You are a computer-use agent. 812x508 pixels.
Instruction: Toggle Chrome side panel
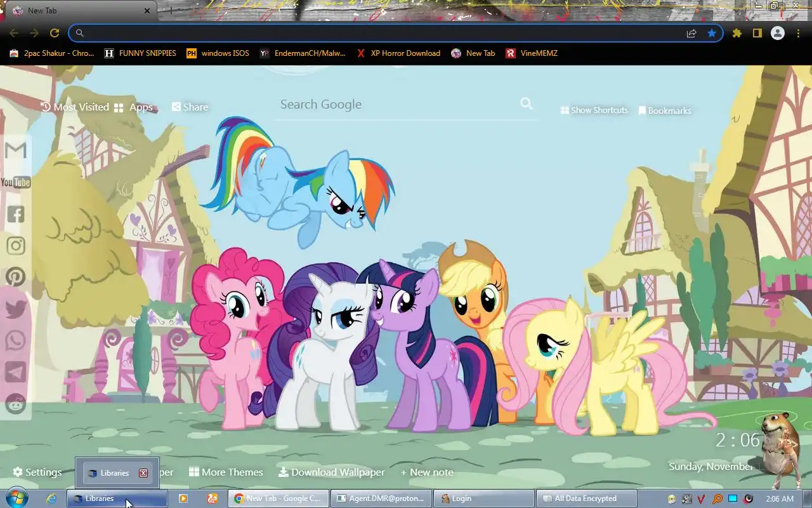[x=757, y=33]
